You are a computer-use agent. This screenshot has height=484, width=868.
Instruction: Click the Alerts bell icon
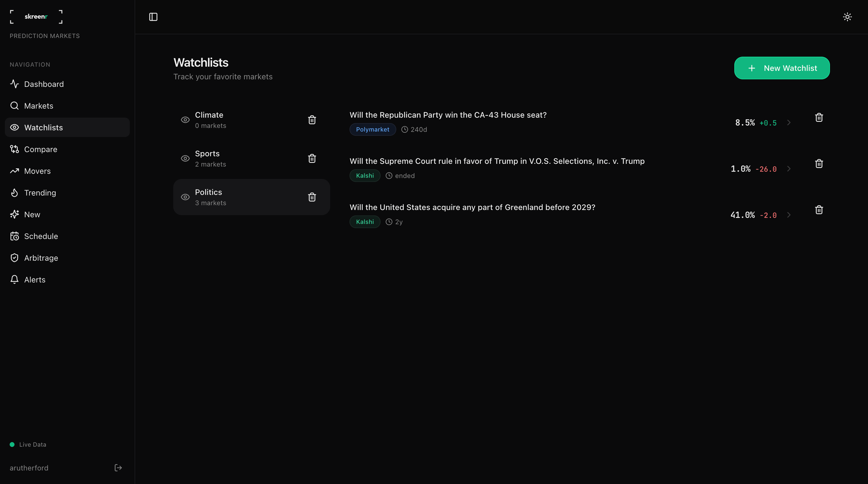(x=14, y=279)
